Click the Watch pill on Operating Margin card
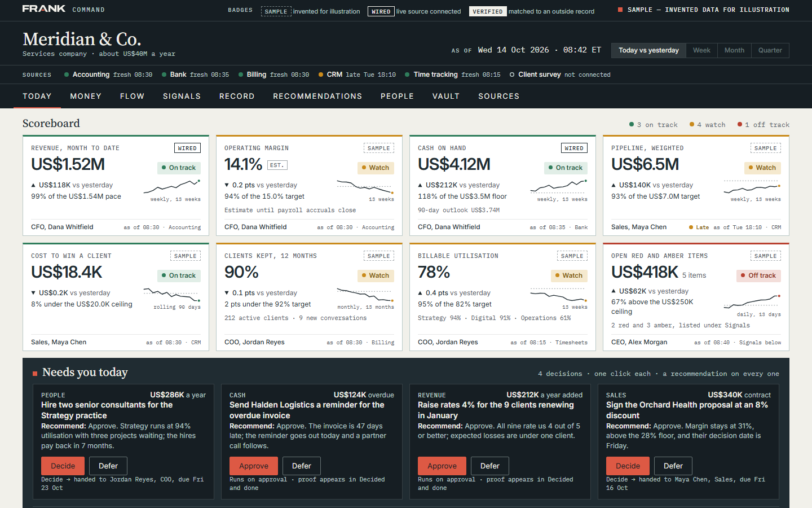Image resolution: width=812 pixels, height=508 pixels. pos(376,168)
